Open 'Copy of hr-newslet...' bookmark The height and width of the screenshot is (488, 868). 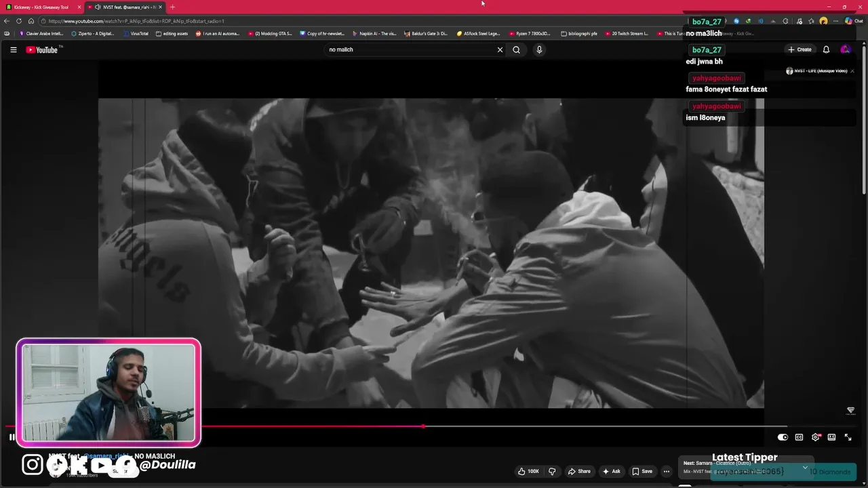[x=322, y=33]
